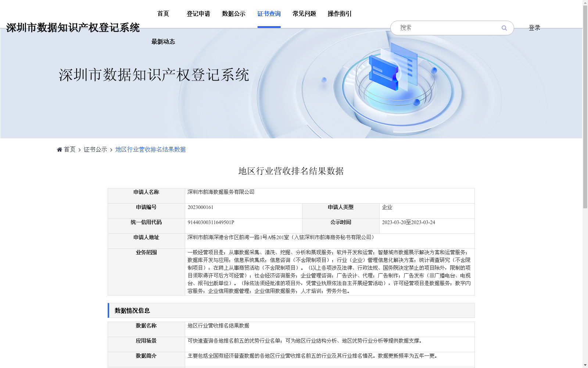Click breadcrumb 地区行业营收排名结果数据
The width and height of the screenshot is (588, 368).
pos(150,149)
